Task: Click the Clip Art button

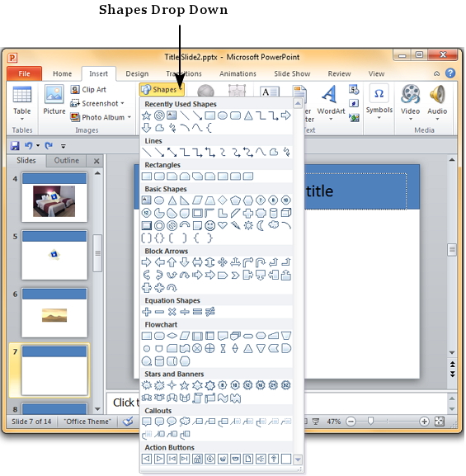Action: [x=88, y=90]
